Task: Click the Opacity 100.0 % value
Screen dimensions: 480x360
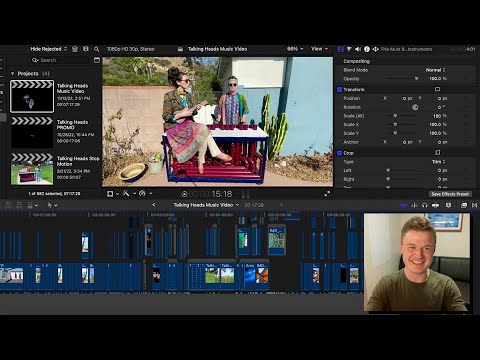Action: 438,79
